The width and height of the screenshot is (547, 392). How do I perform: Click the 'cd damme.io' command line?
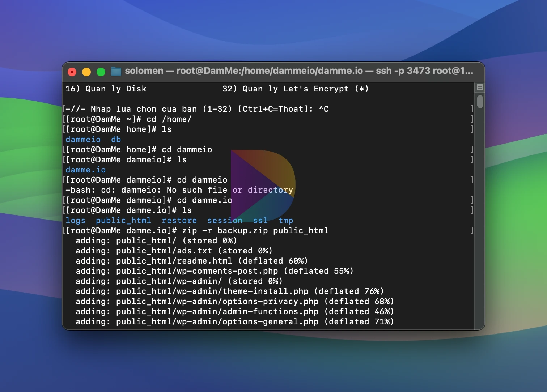[x=149, y=200]
